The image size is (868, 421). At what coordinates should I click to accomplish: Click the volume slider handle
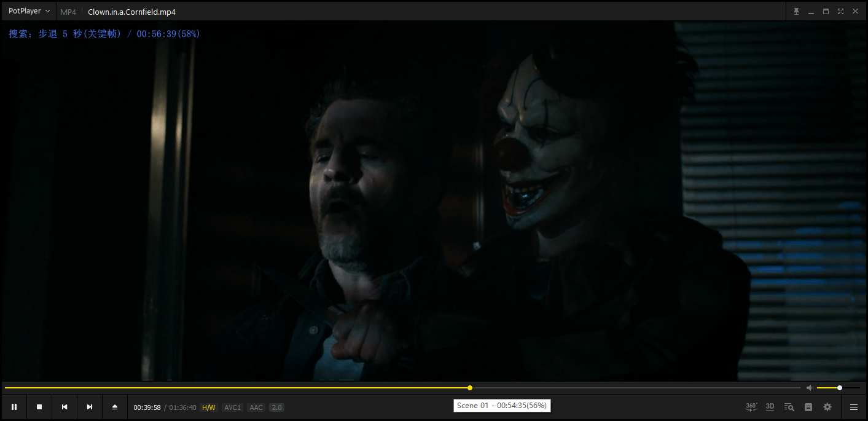tap(840, 388)
